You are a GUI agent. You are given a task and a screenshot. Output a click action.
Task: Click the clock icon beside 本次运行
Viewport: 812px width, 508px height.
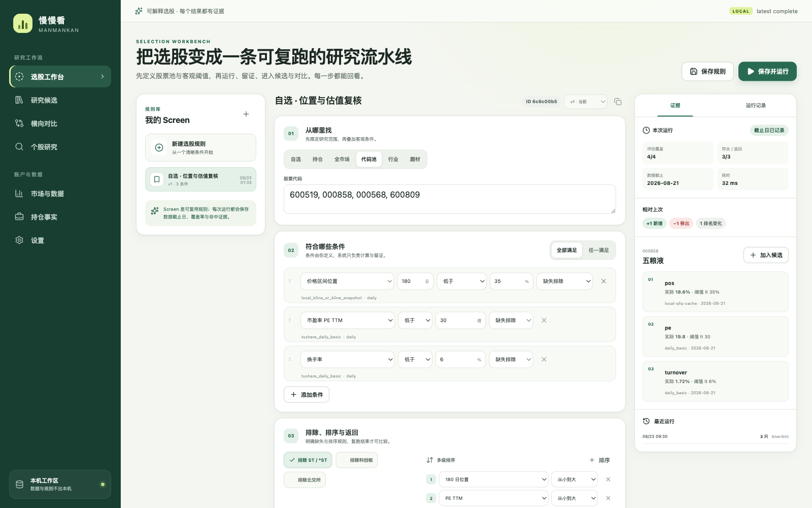click(646, 131)
